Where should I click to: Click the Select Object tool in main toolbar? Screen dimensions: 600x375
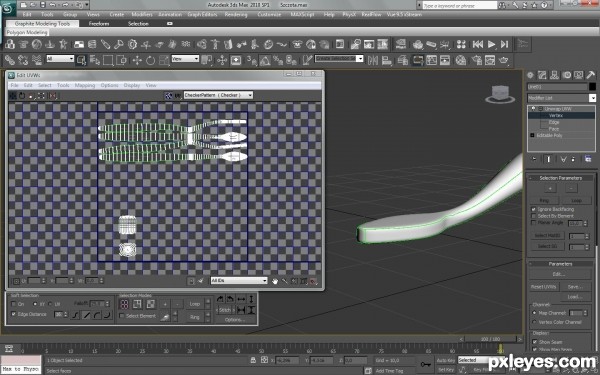pyautogui.click(x=81, y=60)
